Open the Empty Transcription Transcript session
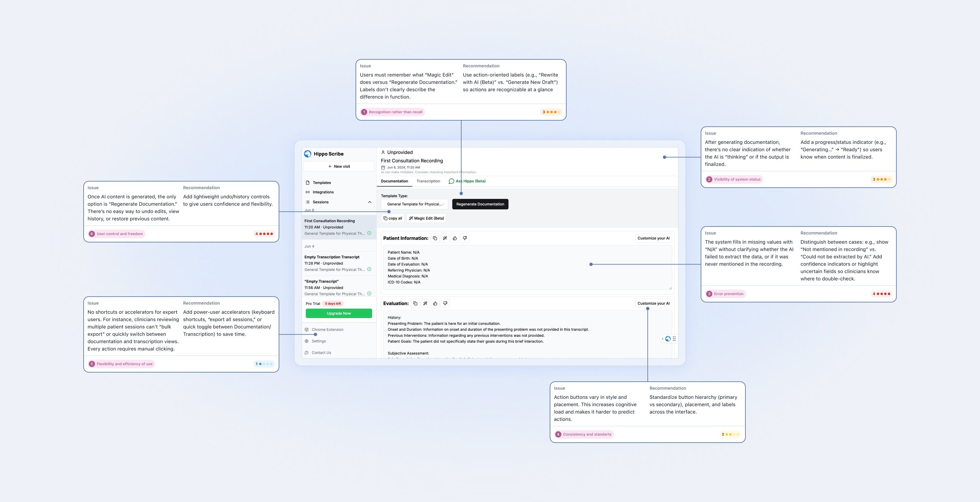 [x=332, y=257]
